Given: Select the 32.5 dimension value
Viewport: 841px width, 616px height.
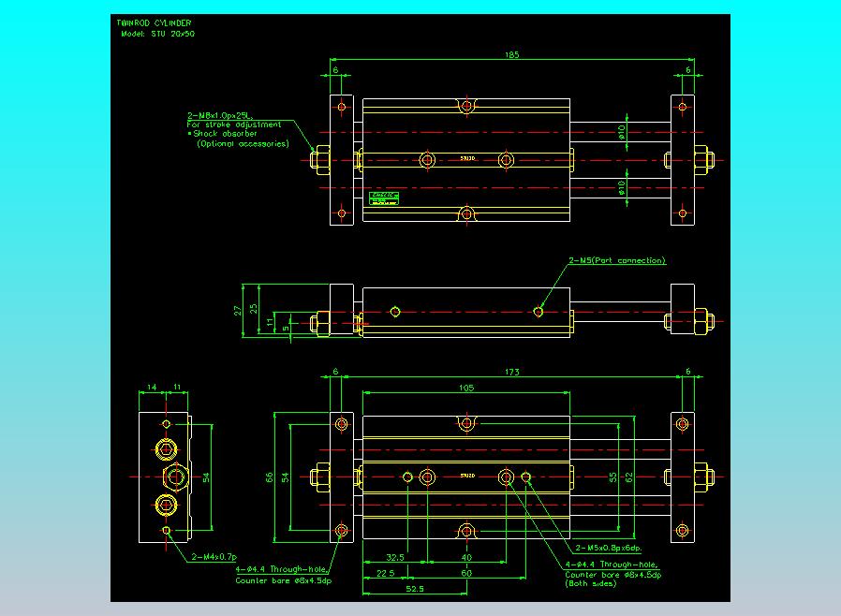Looking at the screenshot, I should click(395, 558).
